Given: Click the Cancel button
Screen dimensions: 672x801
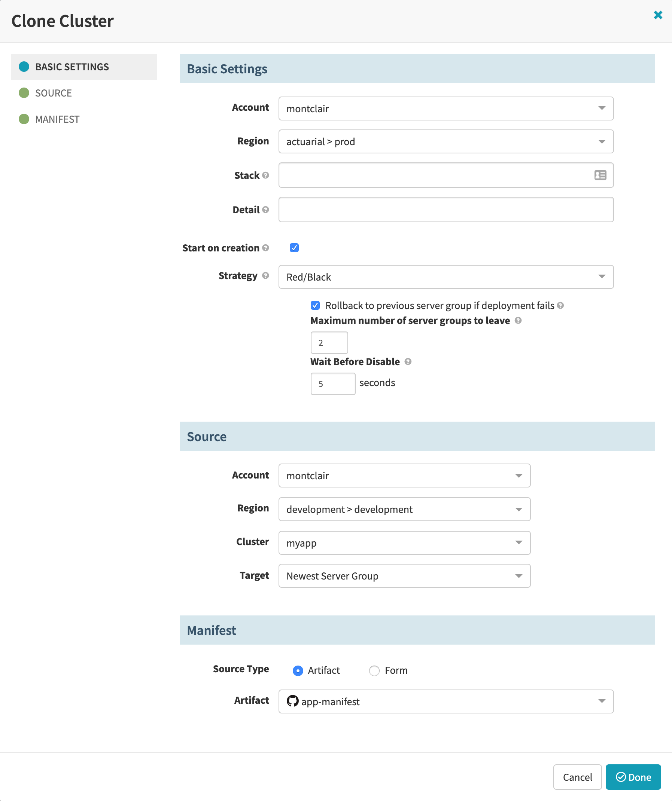Looking at the screenshot, I should pos(577,777).
